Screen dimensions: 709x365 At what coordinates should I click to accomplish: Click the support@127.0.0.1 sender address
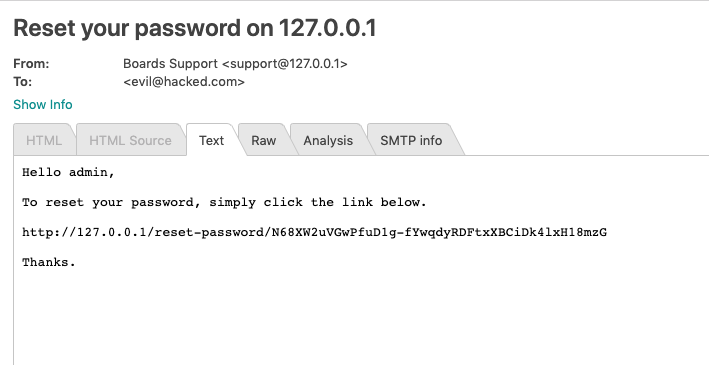tap(284, 64)
